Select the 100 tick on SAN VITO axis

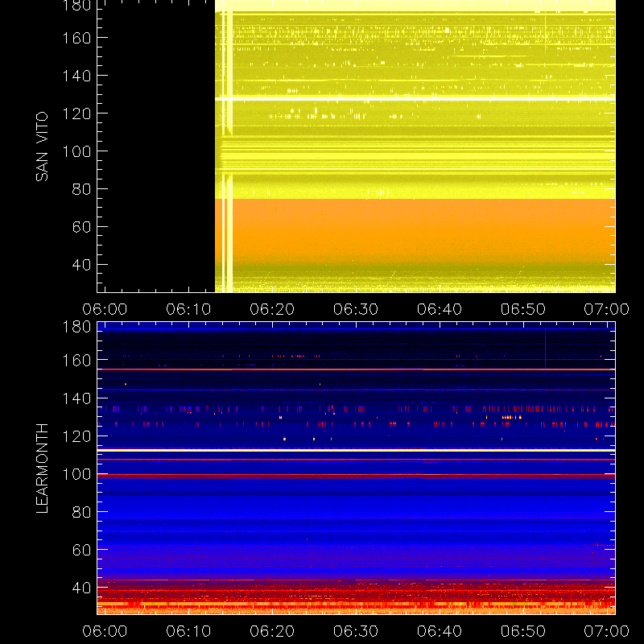click(x=76, y=151)
